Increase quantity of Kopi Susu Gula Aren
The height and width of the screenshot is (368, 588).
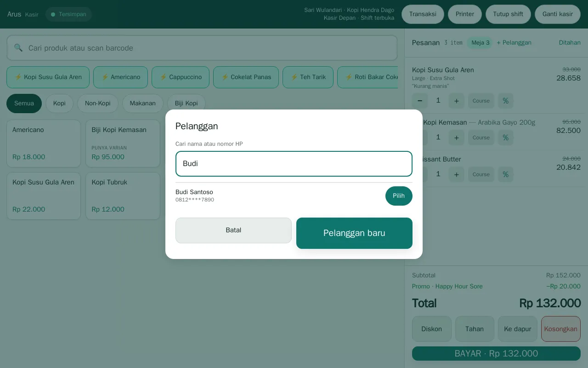point(457,101)
